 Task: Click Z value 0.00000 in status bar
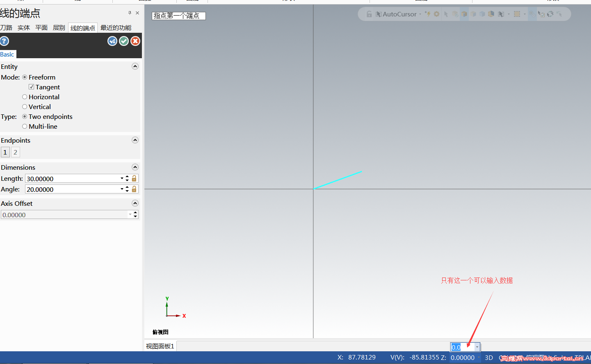[x=463, y=357]
